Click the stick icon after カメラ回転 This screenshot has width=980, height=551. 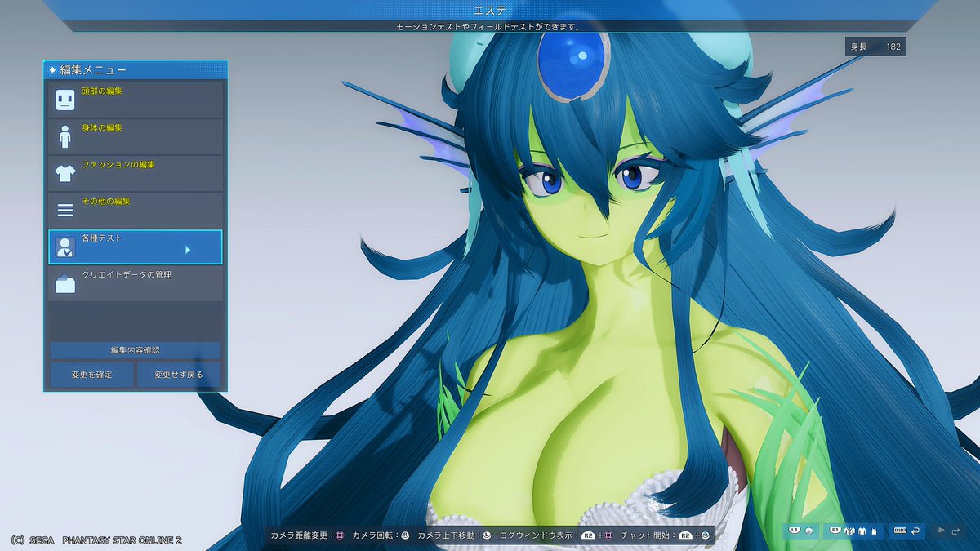pos(405,535)
